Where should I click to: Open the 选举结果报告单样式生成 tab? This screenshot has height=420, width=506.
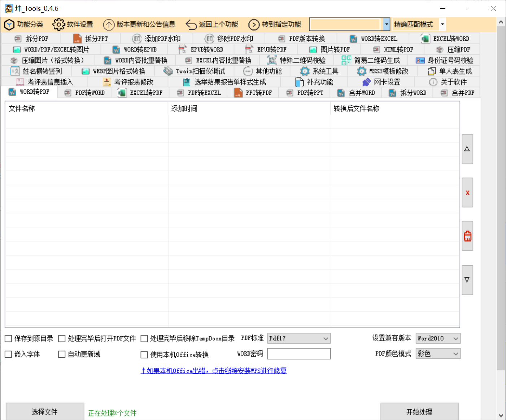pos(224,82)
